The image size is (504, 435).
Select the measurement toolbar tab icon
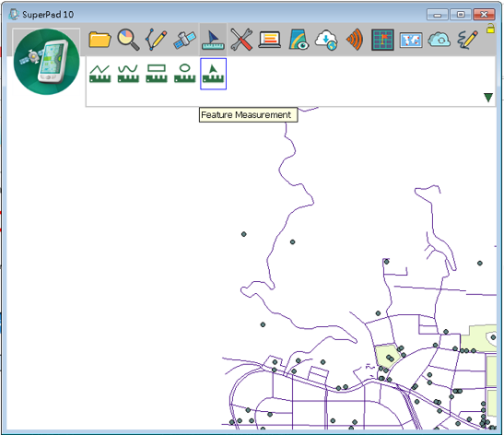(213, 40)
